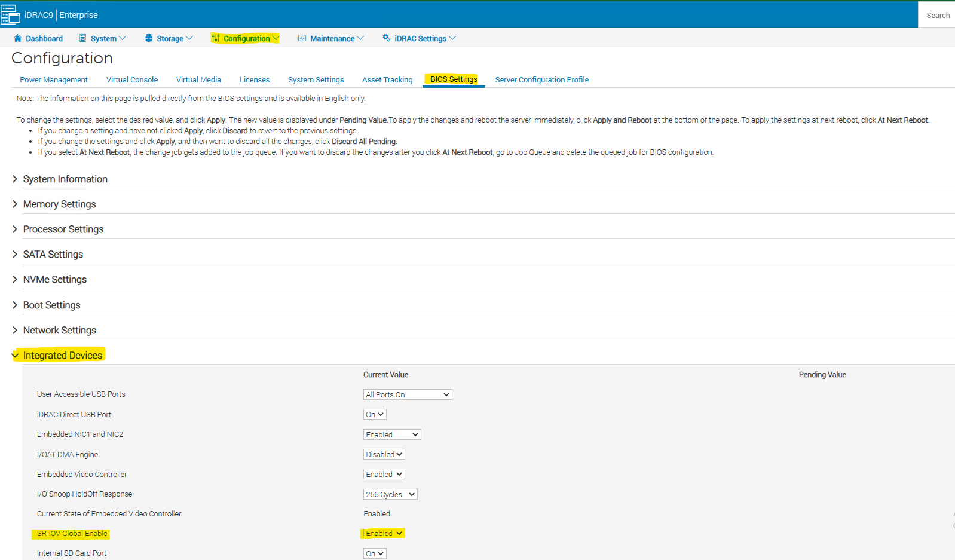Click the iDRAC Settings gears icon
The image size is (955, 560).
(387, 38)
